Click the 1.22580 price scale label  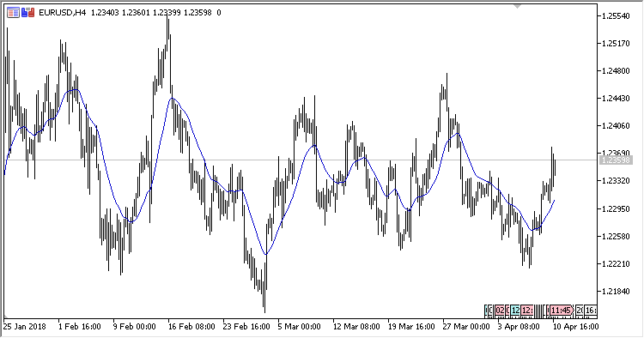pos(616,236)
